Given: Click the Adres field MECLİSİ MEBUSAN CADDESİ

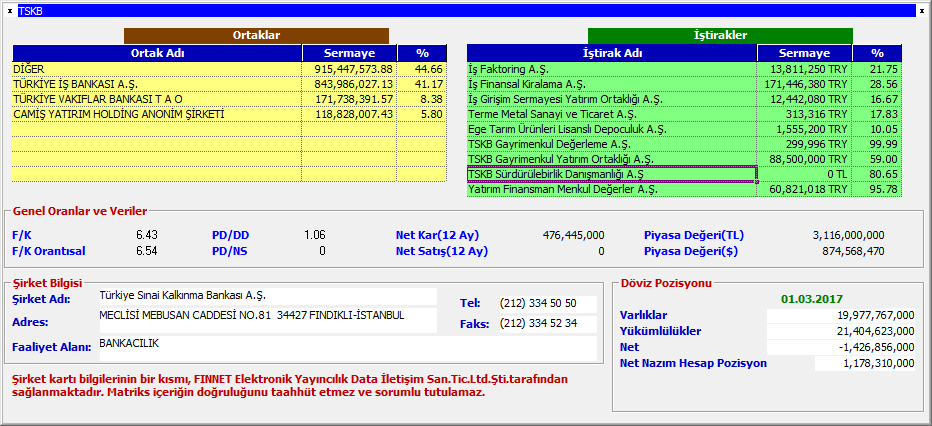Looking at the screenshot, I should coord(267,320).
